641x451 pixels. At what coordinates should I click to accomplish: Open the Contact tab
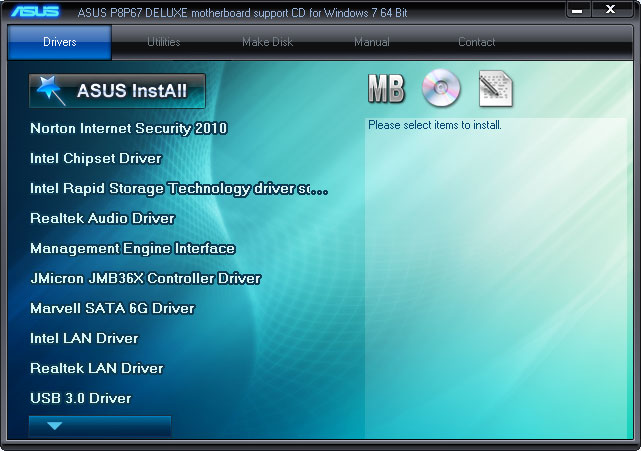(476, 42)
